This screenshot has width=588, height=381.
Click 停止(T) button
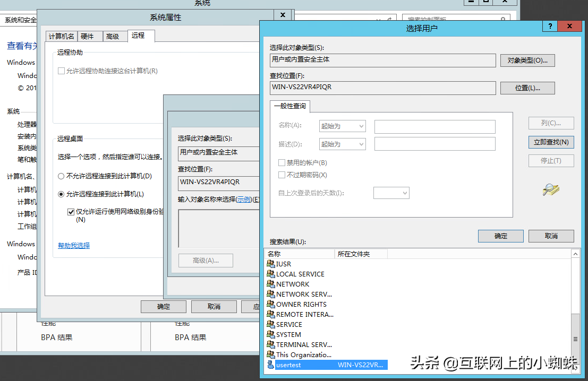pyautogui.click(x=551, y=161)
